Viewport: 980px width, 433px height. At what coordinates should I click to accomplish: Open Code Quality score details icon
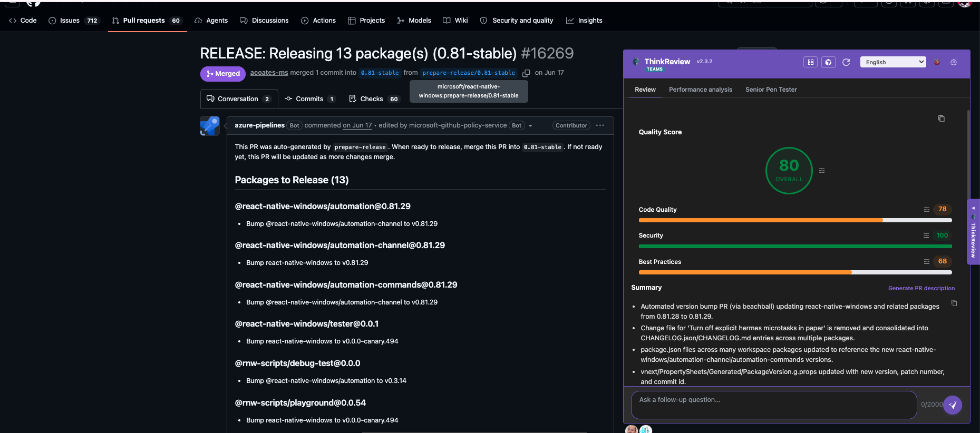(926, 210)
